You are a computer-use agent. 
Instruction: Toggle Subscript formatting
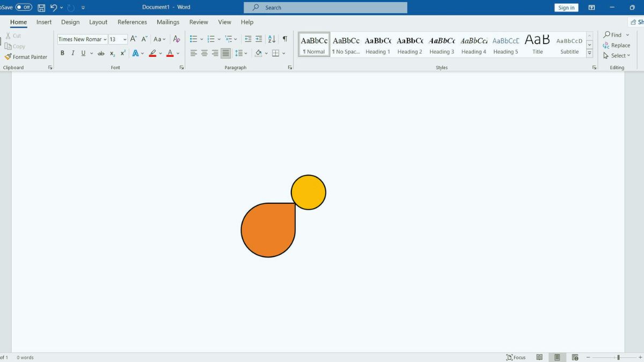(x=112, y=53)
